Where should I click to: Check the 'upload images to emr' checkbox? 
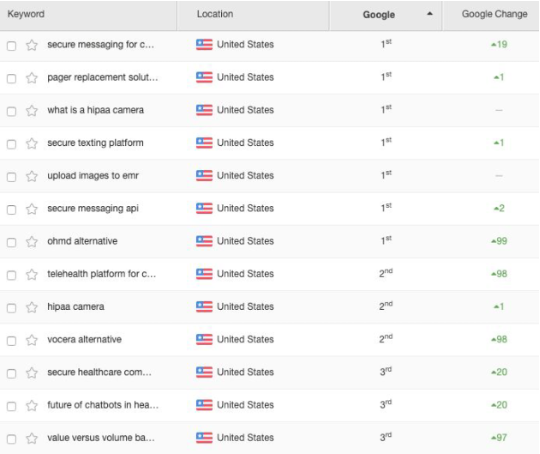point(11,177)
